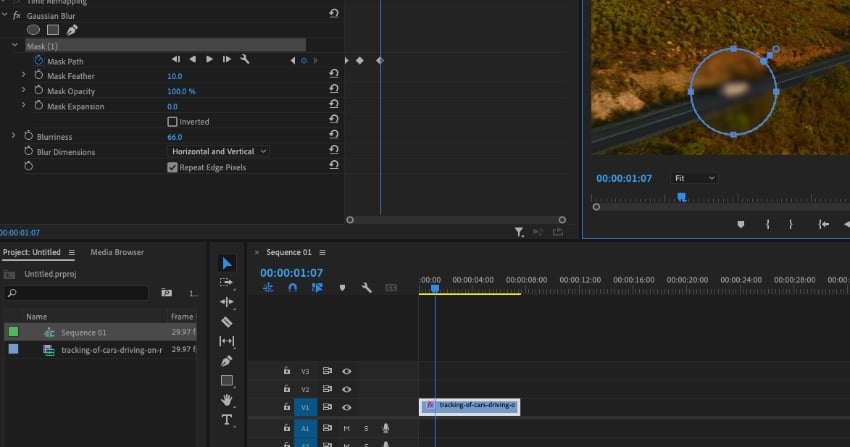850x447 pixels.
Task: Go to previous Mask Path keyframe
Action: click(293, 61)
